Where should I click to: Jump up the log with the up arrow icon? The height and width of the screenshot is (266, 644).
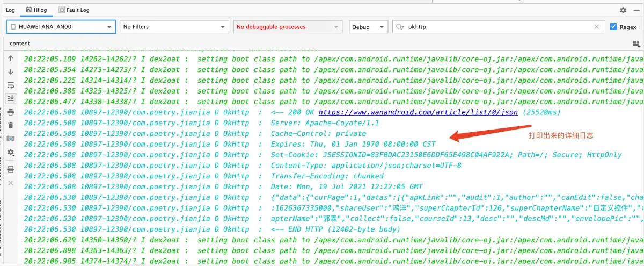pos(10,59)
